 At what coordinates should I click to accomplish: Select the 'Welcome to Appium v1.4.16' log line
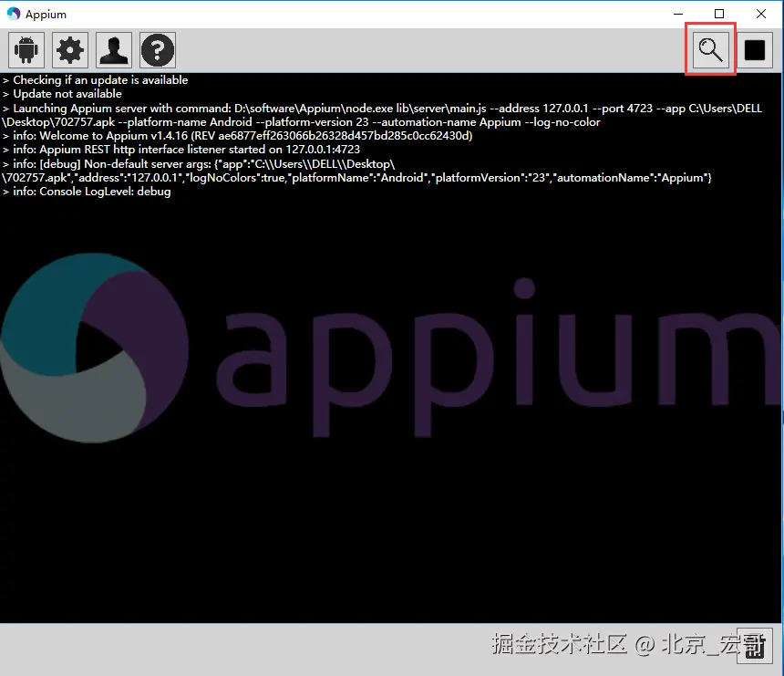tap(238, 136)
